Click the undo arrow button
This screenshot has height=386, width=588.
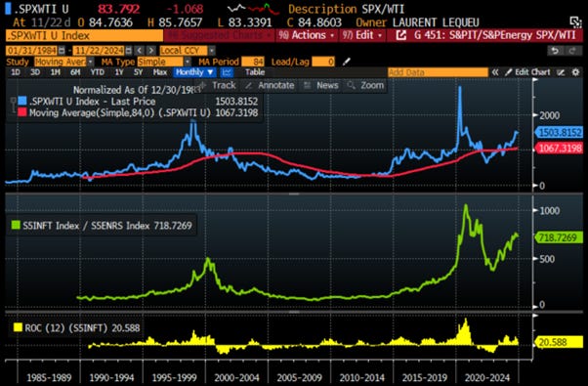click(555, 50)
